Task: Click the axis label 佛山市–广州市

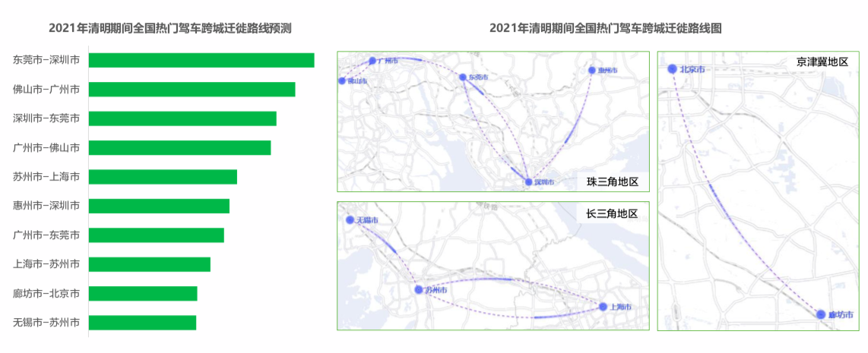Action: pos(46,89)
